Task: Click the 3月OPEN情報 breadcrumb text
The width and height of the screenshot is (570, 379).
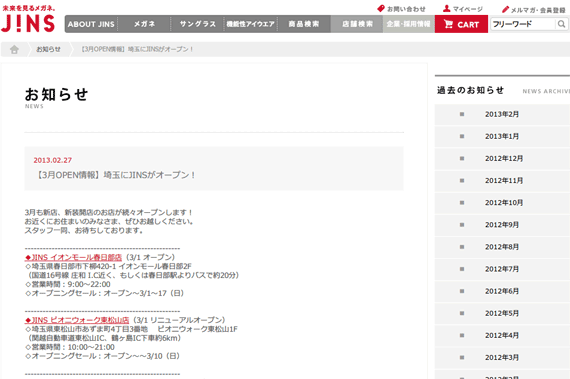Action: (x=137, y=49)
